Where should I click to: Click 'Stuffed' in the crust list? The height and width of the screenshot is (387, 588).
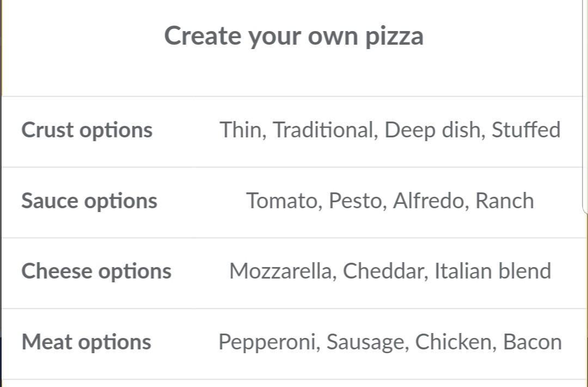coord(526,130)
